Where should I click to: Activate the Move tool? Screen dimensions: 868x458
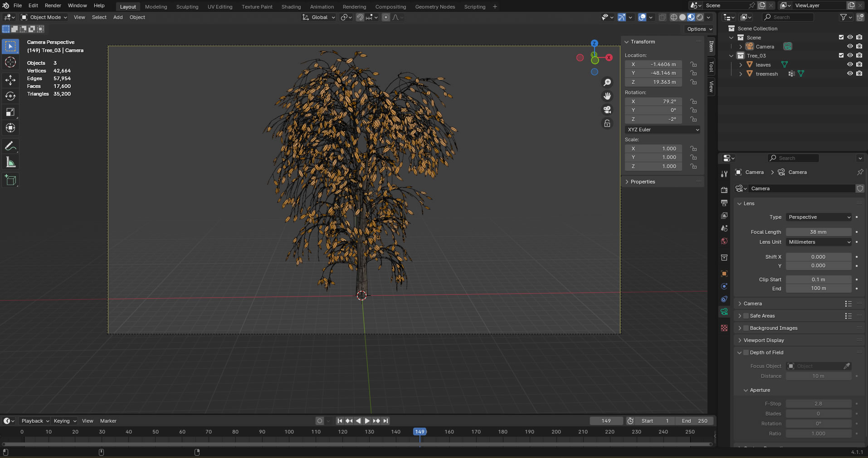tap(10, 80)
